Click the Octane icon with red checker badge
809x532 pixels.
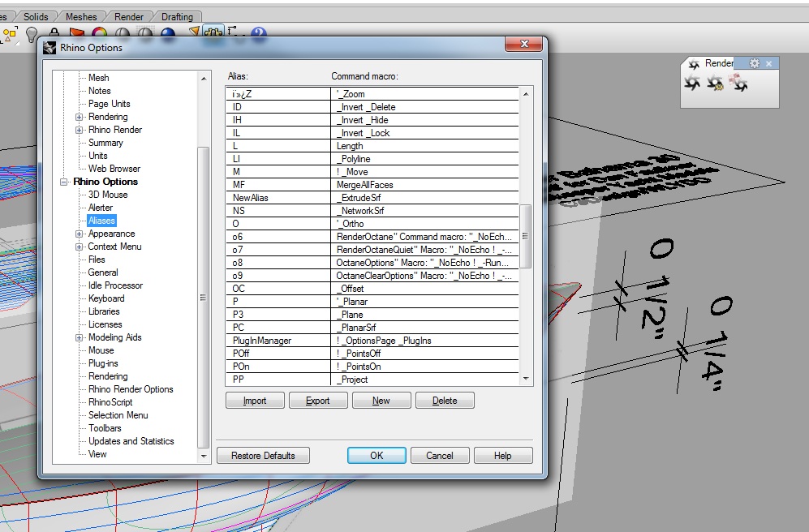point(738,83)
